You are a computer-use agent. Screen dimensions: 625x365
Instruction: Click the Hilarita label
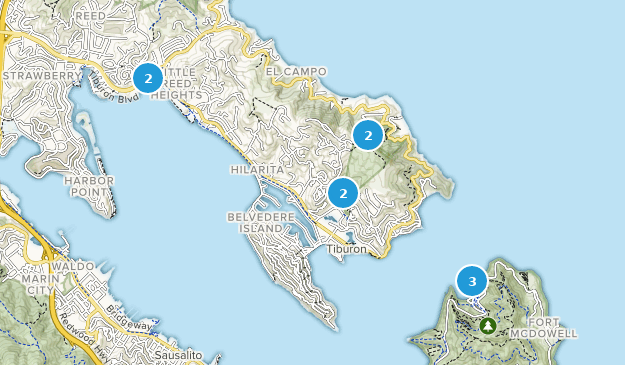pyautogui.click(x=257, y=170)
